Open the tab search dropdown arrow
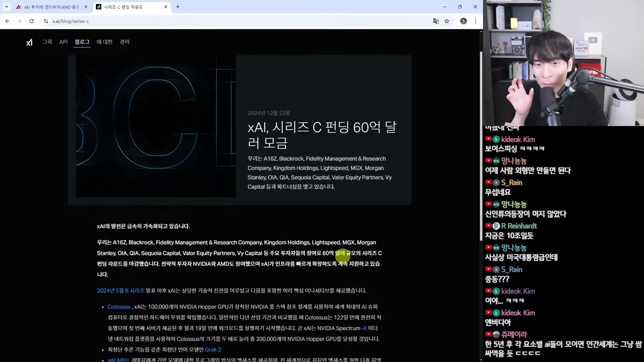Viewport: 644px width, 362px height. [6, 7]
